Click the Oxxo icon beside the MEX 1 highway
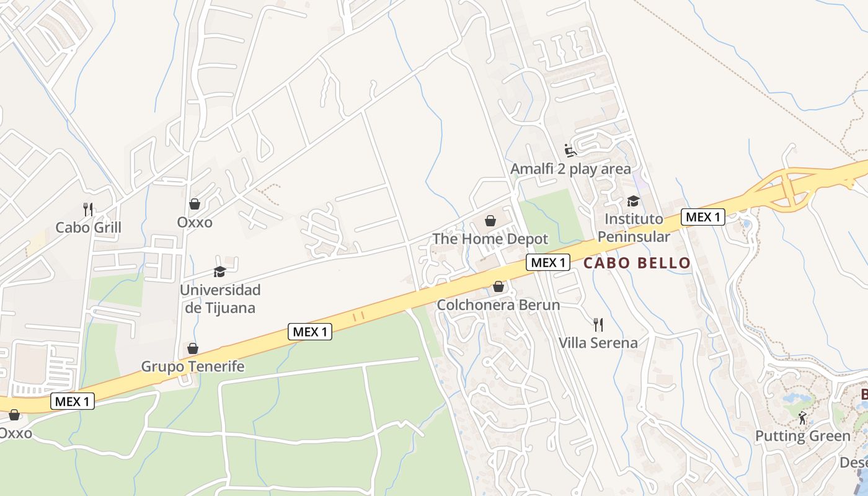Image resolution: width=868 pixels, height=496 pixels. pyautogui.click(x=14, y=415)
